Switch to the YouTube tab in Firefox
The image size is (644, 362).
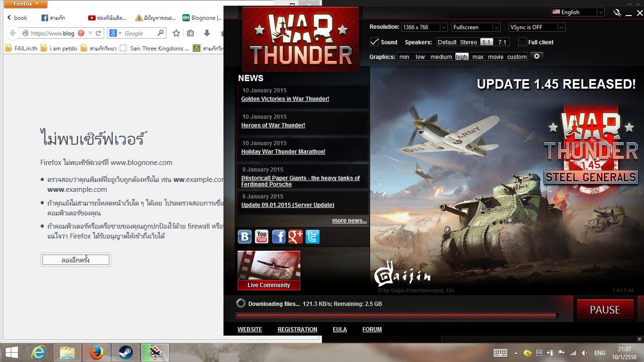pos(107,18)
